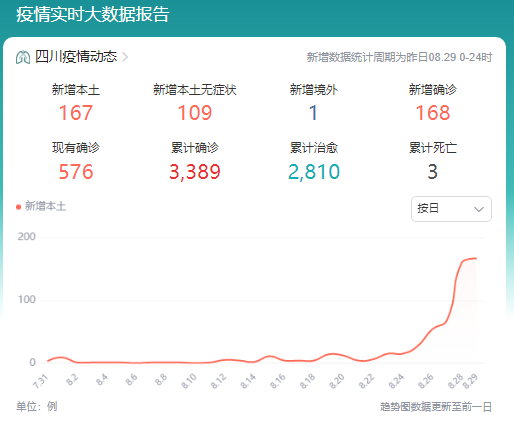Expand the 按日 dropdown arrow

pos(479,209)
